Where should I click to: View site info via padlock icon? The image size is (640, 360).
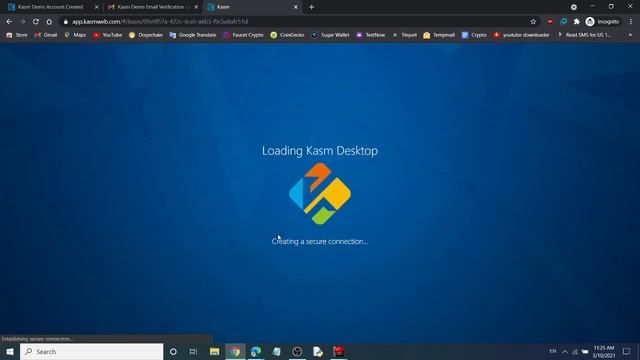(66, 22)
